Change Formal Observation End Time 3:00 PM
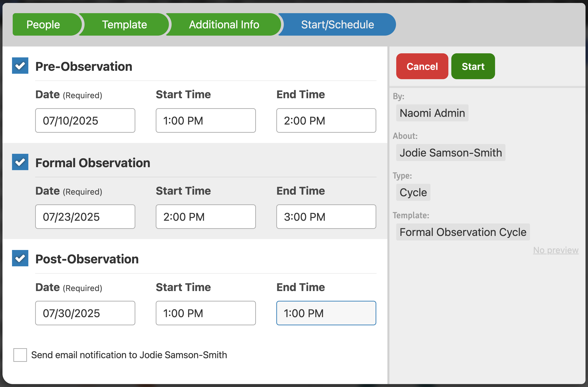This screenshot has width=588, height=387. point(326,217)
